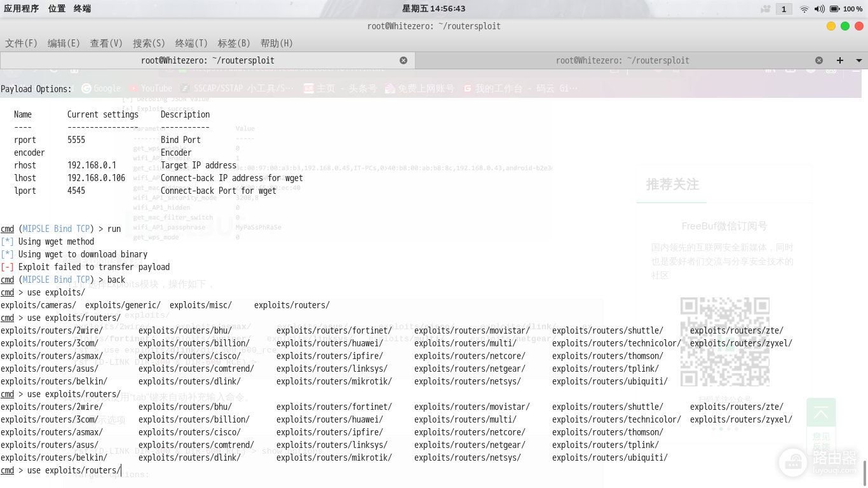Open the 帮助(H) menu

pyautogui.click(x=276, y=43)
